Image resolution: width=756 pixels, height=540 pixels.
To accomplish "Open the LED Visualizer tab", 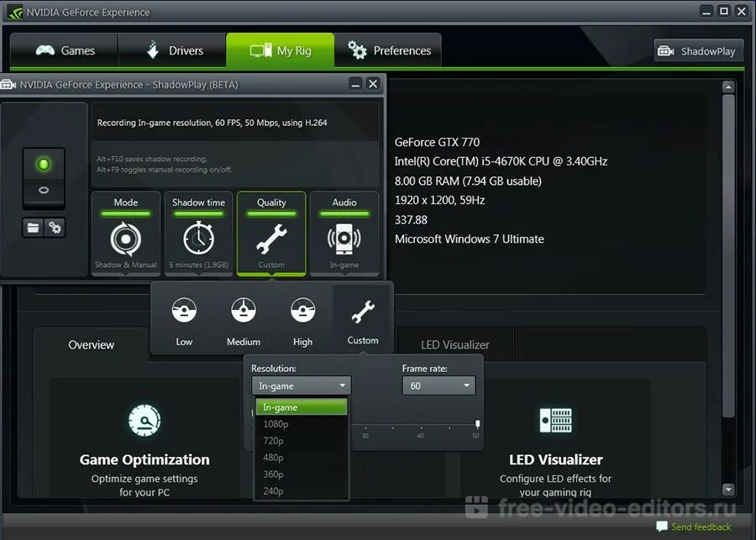I will 454,344.
